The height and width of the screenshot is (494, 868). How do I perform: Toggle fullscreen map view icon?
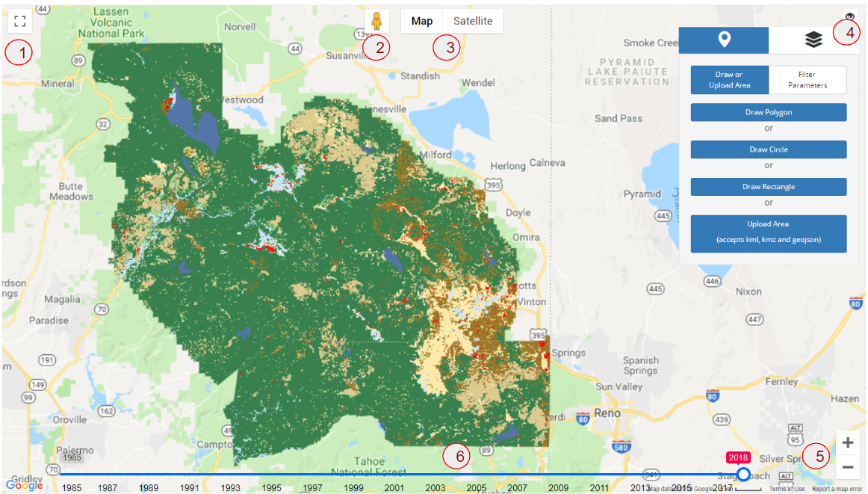click(20, 21)
